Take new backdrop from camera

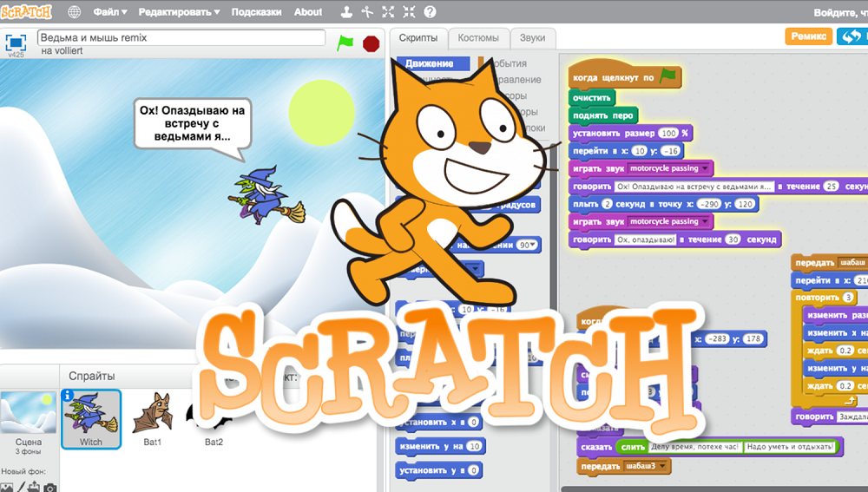point(50,488)
